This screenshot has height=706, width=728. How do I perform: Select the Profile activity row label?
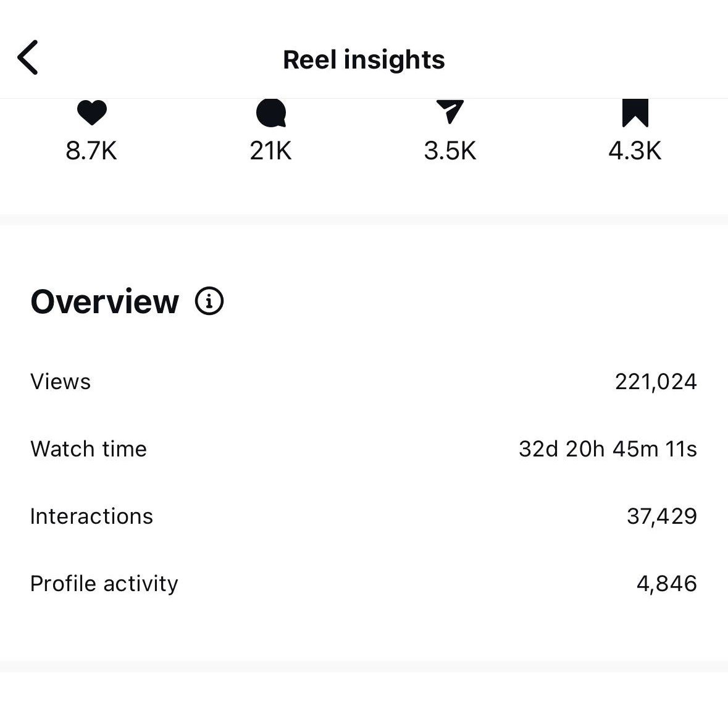coord(104,584)
